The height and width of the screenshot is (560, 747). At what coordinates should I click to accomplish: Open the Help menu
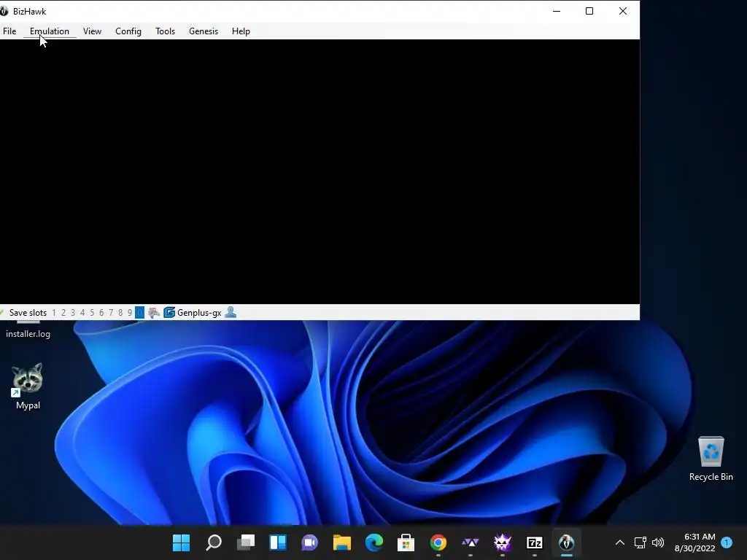(x=241, y=31)
